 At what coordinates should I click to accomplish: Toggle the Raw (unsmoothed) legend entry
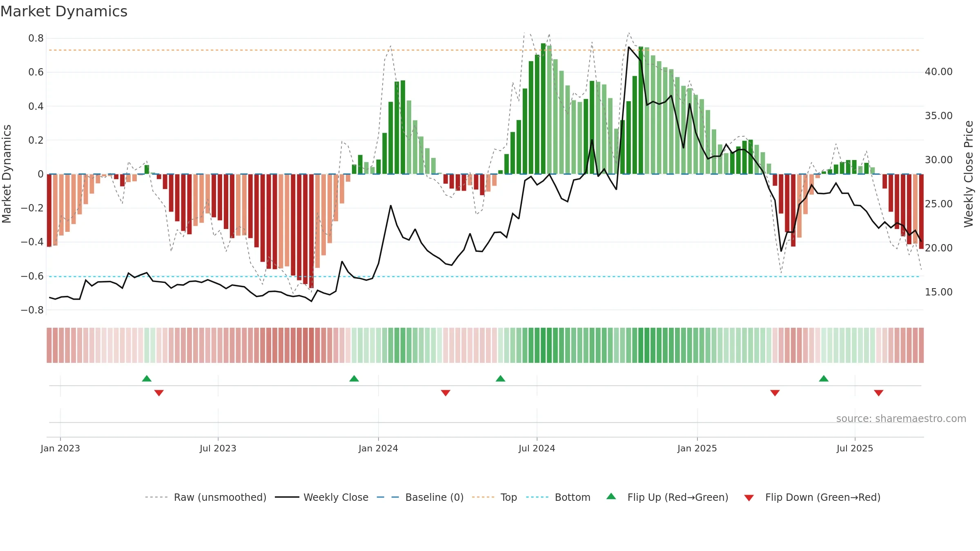click(x=206, y=497)
